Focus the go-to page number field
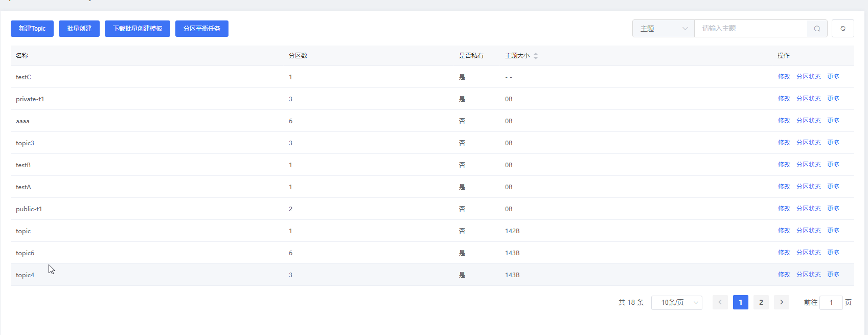 [x=831, y=302]
